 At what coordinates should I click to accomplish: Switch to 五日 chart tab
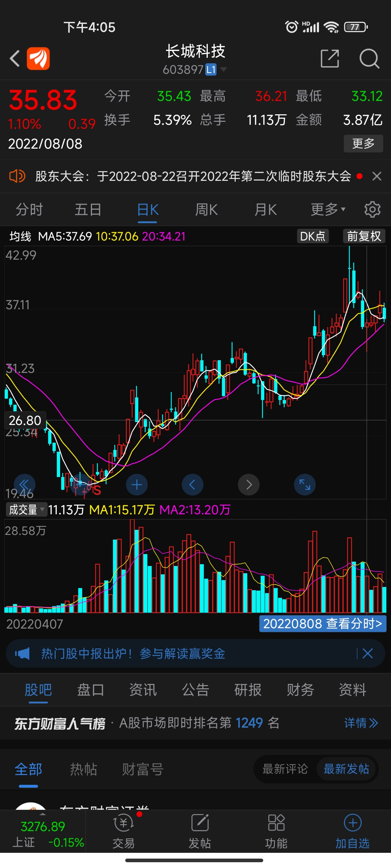point(88,209)
